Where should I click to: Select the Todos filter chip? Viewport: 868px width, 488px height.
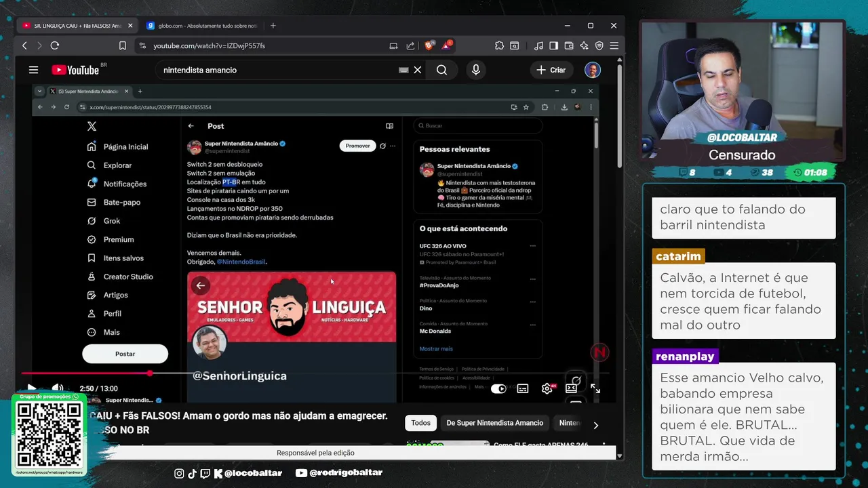click(420, 423)
